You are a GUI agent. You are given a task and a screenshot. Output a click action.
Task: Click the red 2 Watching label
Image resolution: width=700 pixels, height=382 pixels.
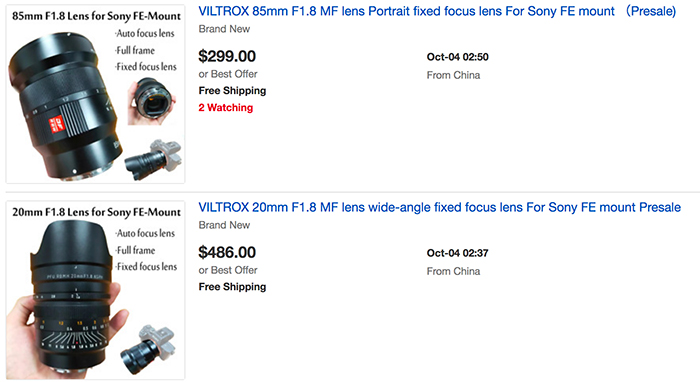pos(225,108)
